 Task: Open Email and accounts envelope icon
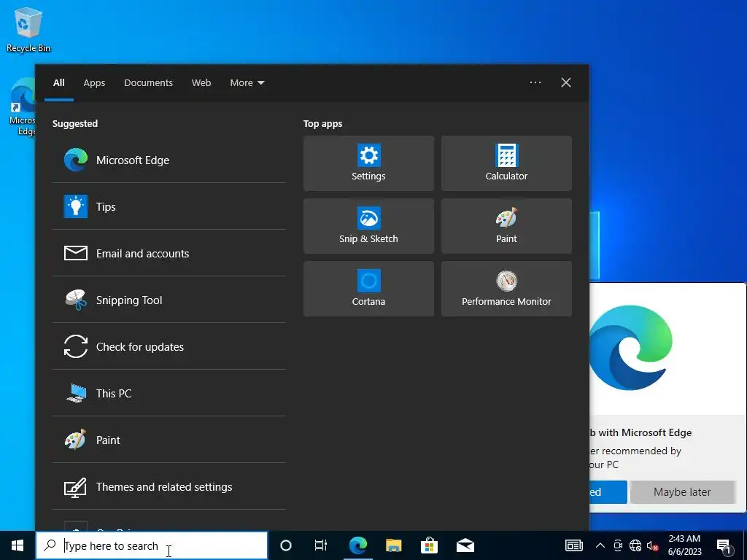[x=76, y=253]
